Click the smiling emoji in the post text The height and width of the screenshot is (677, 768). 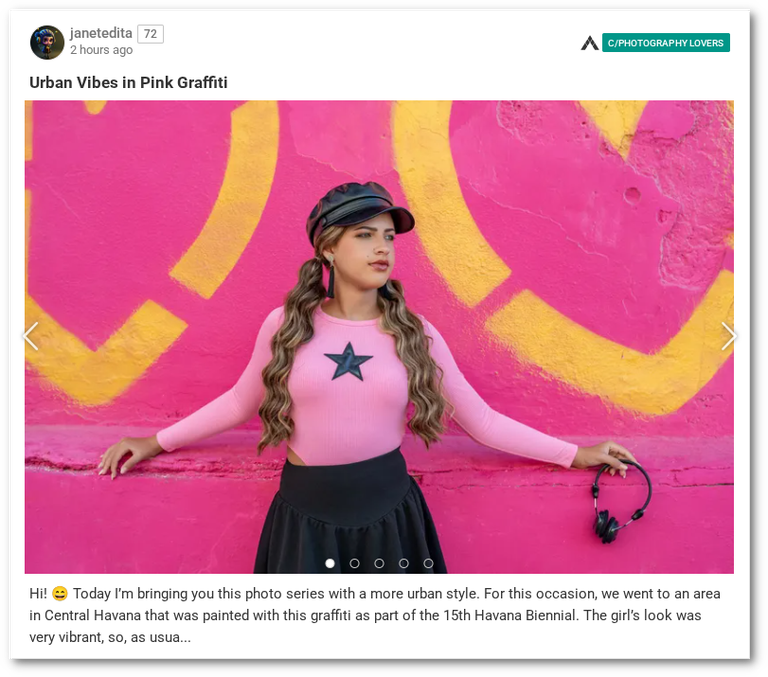tap(60, 594)
